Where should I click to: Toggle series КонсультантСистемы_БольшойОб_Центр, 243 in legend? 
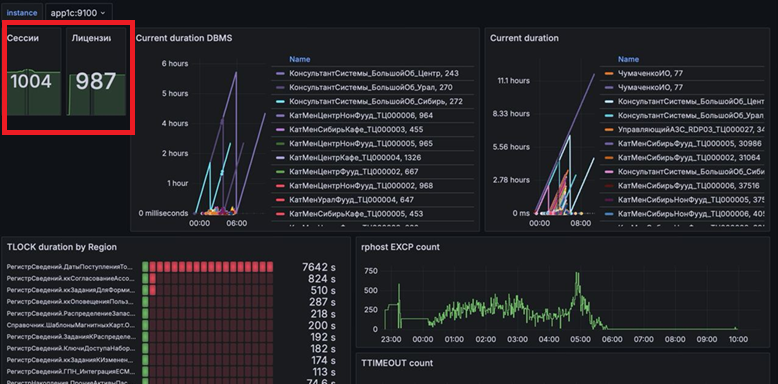(x=374, y=73)
